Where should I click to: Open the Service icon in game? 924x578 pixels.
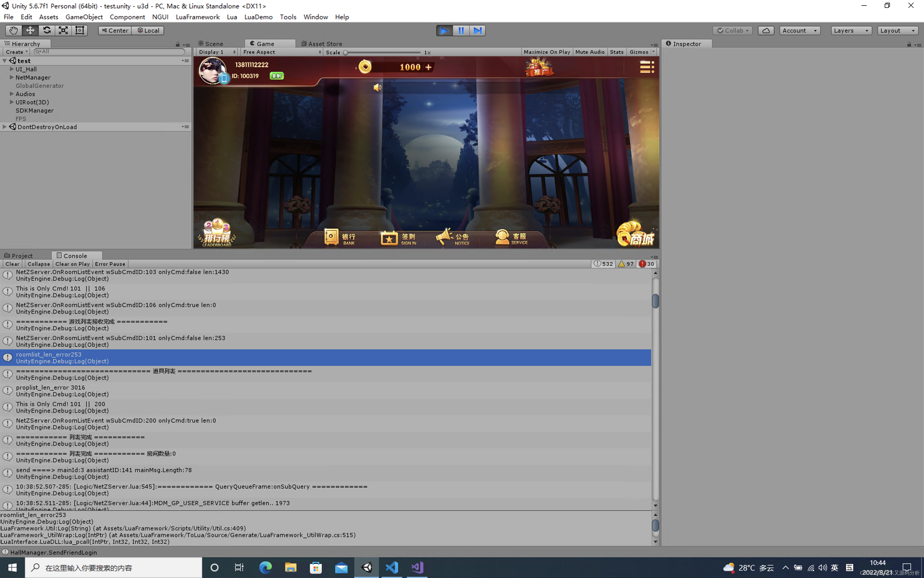tap(511, 237)
